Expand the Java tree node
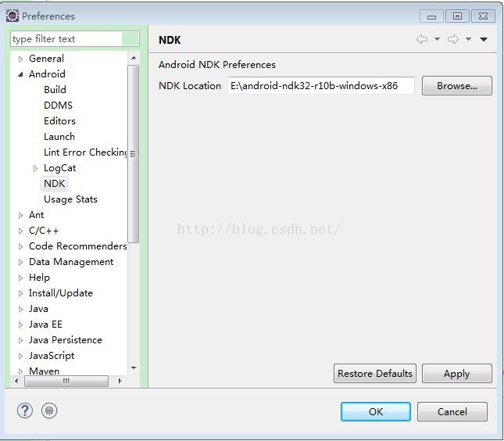Image resolution: width=504 pixels, height=441 pixels. [x=21, y=309]
